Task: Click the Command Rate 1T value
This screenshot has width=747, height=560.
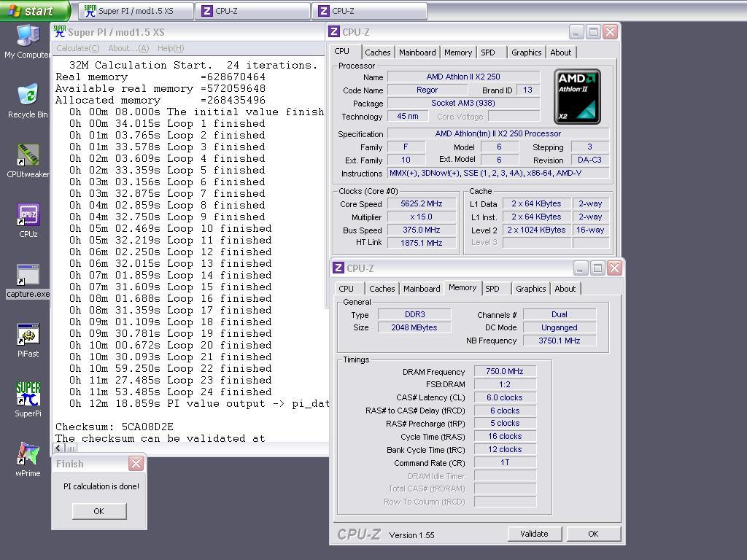Action: tap(505, 462)
